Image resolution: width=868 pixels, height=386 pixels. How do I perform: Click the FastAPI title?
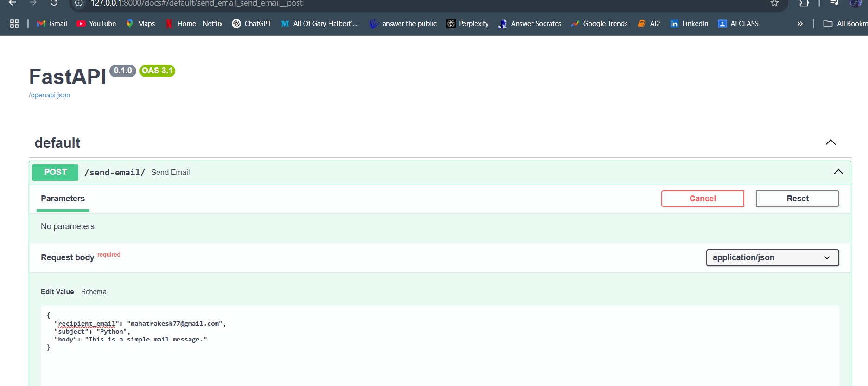(x=68, y=77)
